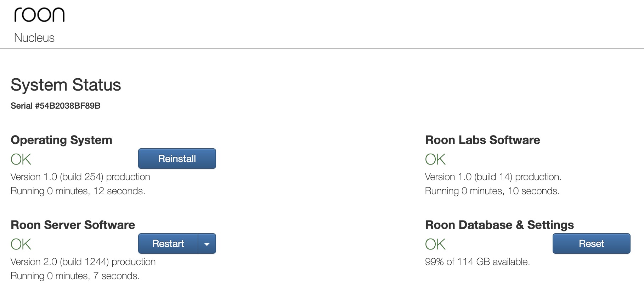Click the 99% of 114 GB available text
Image resolution: width=644 pixels, height=293 pixels.
[477, 262]
